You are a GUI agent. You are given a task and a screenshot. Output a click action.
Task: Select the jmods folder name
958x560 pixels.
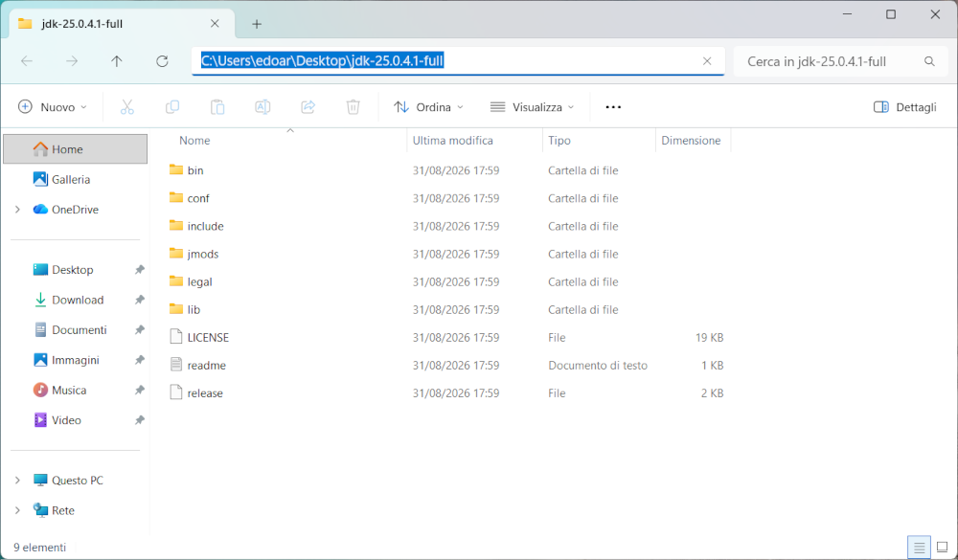[x=203, y=254]
